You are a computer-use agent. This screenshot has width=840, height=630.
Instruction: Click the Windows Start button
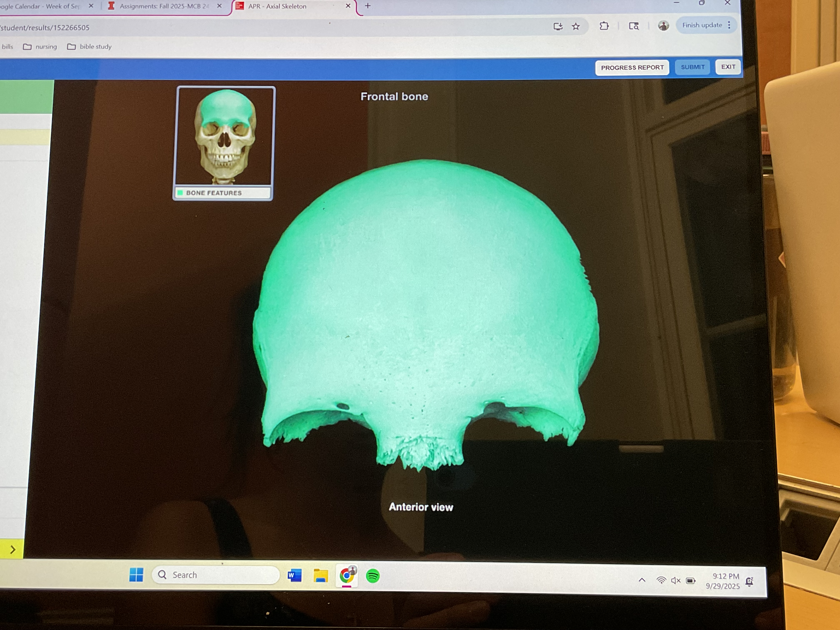136,575
